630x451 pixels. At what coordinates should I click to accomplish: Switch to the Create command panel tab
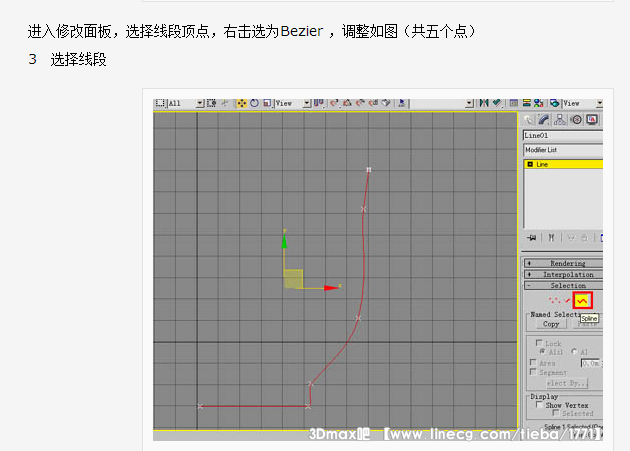528,120
